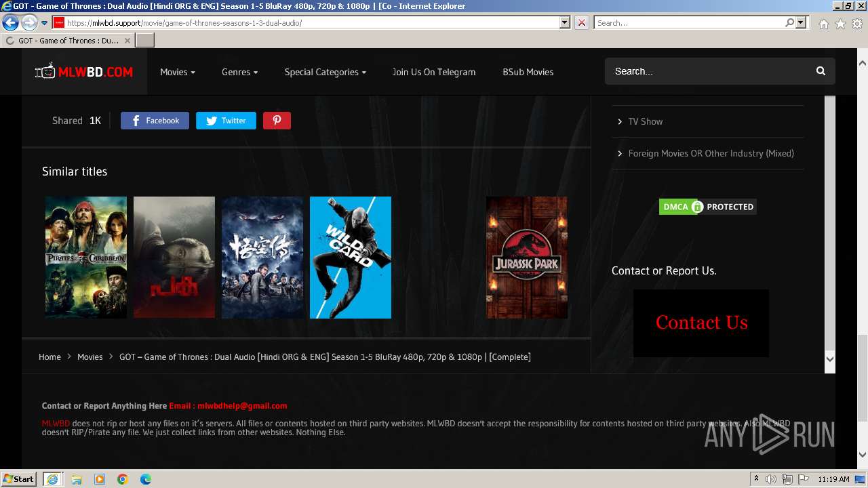Open the Windows Start menu
Screen dimensions: 868x488
(x=19, y=479)
